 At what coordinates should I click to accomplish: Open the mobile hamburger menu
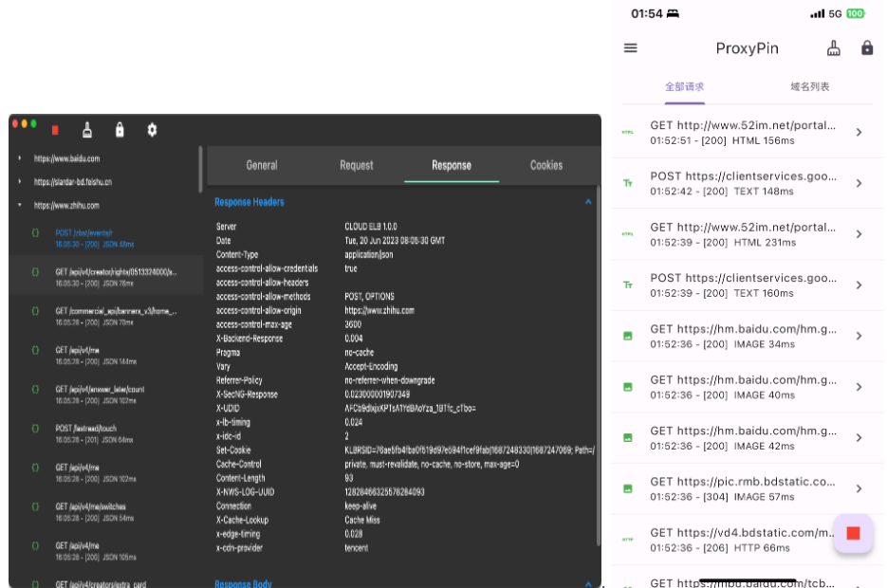[x=631, y=48]
